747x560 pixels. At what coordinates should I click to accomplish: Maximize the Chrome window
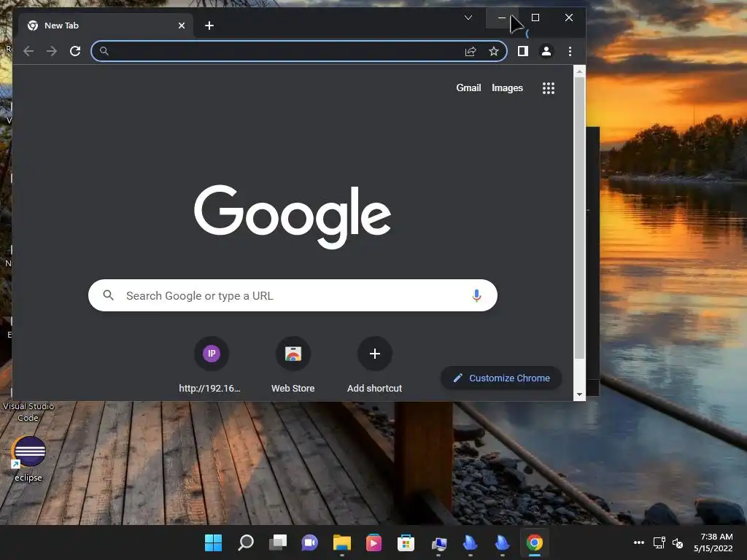(x=535, y=17)
